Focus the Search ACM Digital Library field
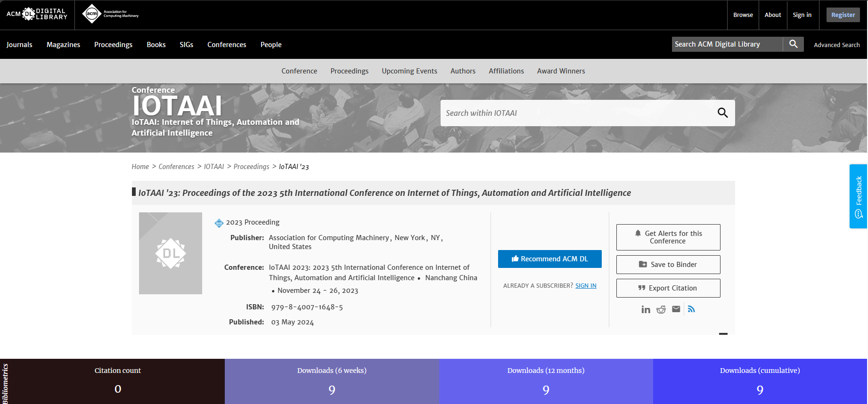Screen dimensions: 868x404 (x=727, y=44)
